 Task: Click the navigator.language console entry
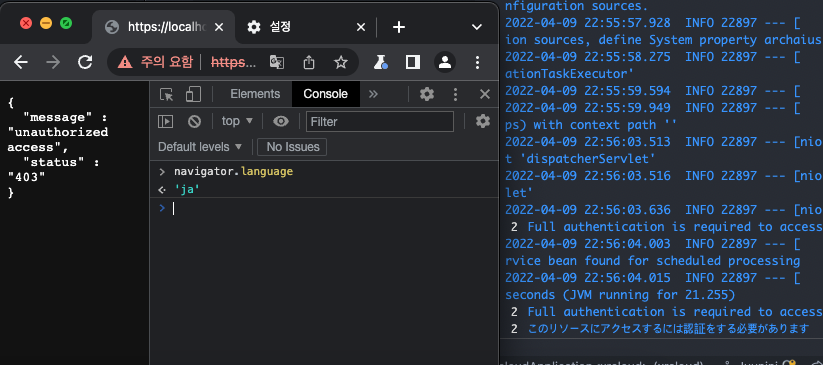point(234,172)
